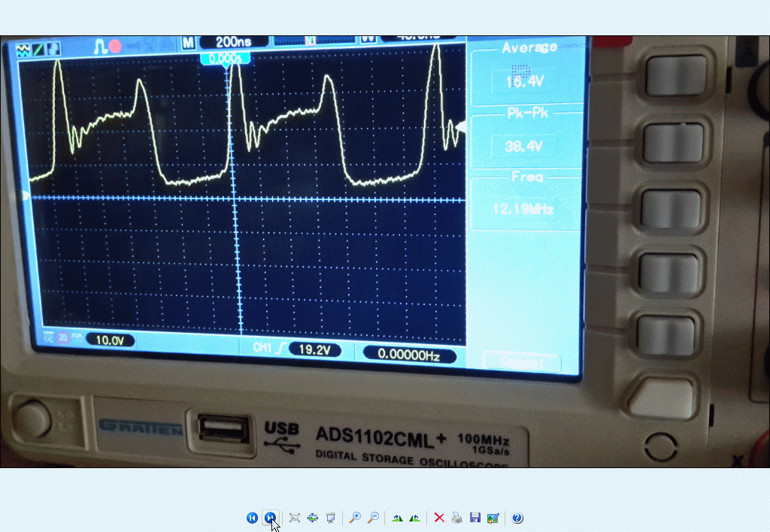Print the current image
Viewport: 770px width, 532px height.
(457, 518)
